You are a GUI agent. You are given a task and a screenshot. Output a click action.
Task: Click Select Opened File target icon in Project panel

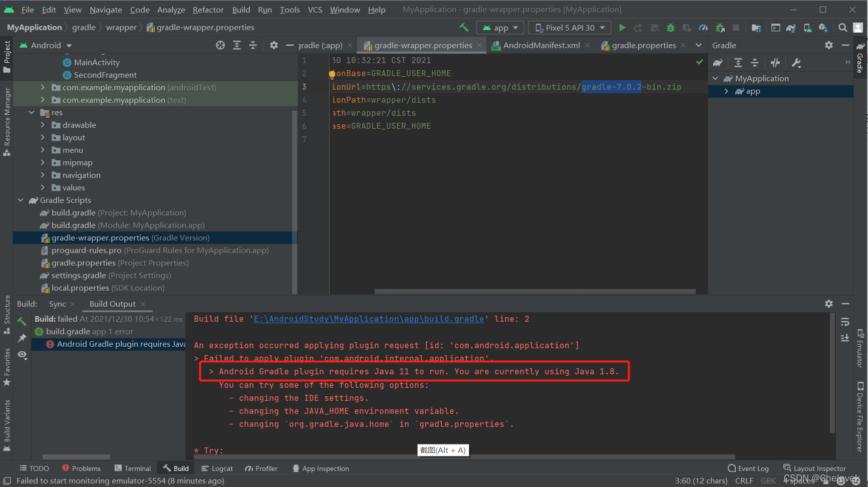(220, 45)
